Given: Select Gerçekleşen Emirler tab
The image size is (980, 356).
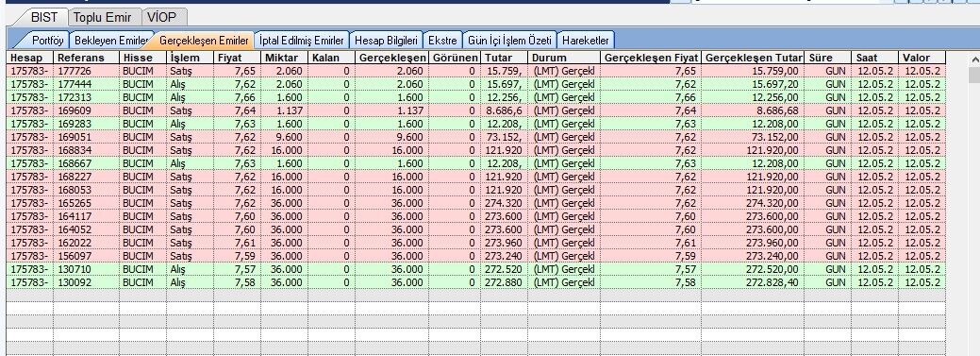Looking at the screenshot, I should [204, 40].
